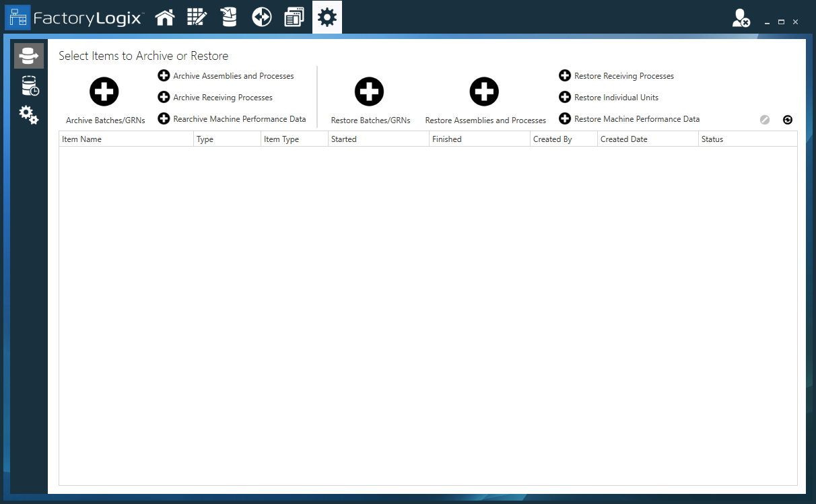816x504 pixels.
Task: Open the database import tool icon
Action: (x=229, y=17)
